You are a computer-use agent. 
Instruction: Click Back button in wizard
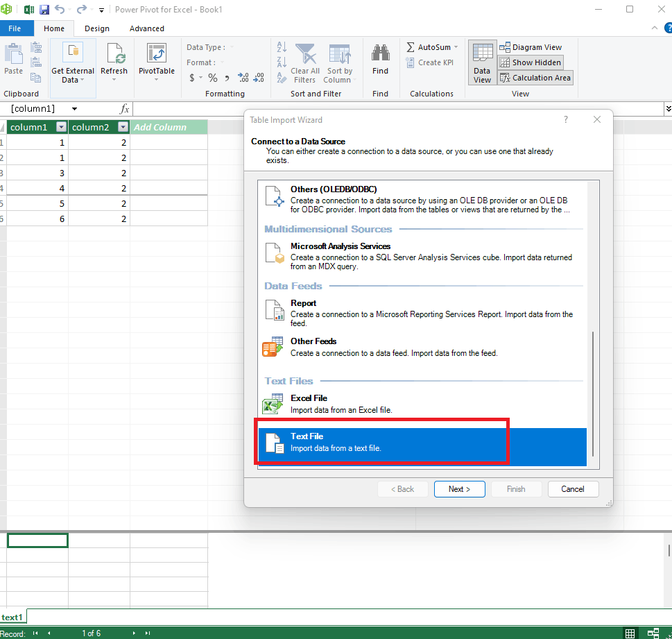[x=402, y=489]
